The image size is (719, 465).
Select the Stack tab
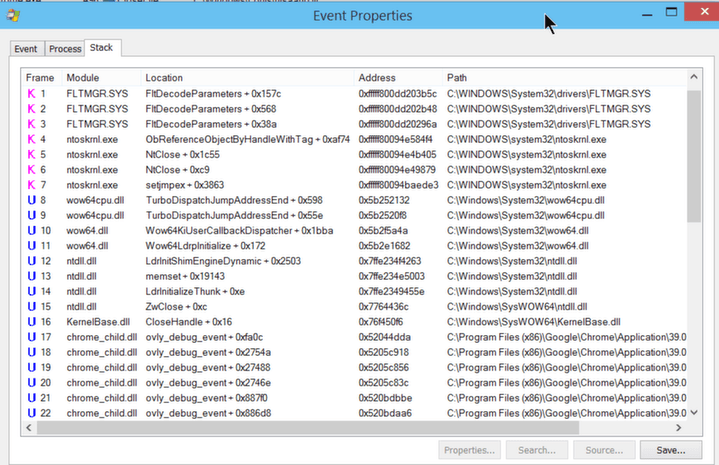point(101,48)
